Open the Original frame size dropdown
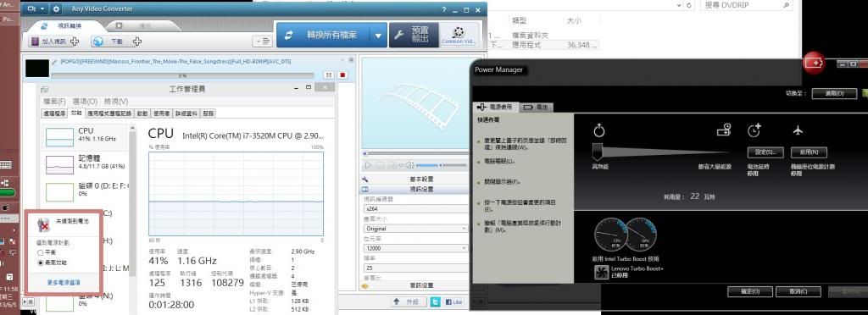 click(x=415, y=229)
